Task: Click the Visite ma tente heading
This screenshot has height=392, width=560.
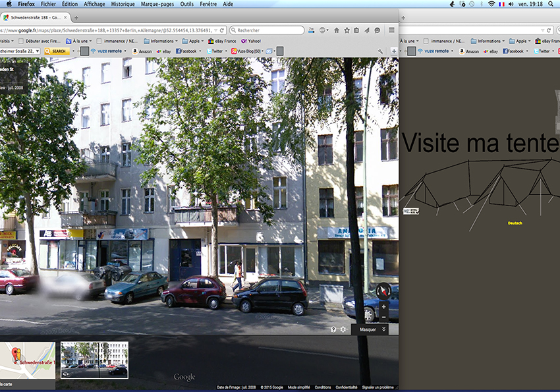Action: tap(480, 143)
